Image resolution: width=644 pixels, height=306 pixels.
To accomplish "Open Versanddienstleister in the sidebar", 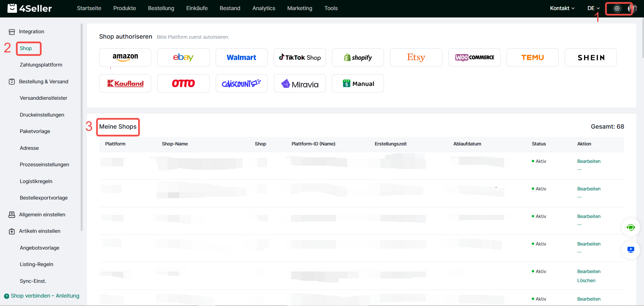I will 43,98.
